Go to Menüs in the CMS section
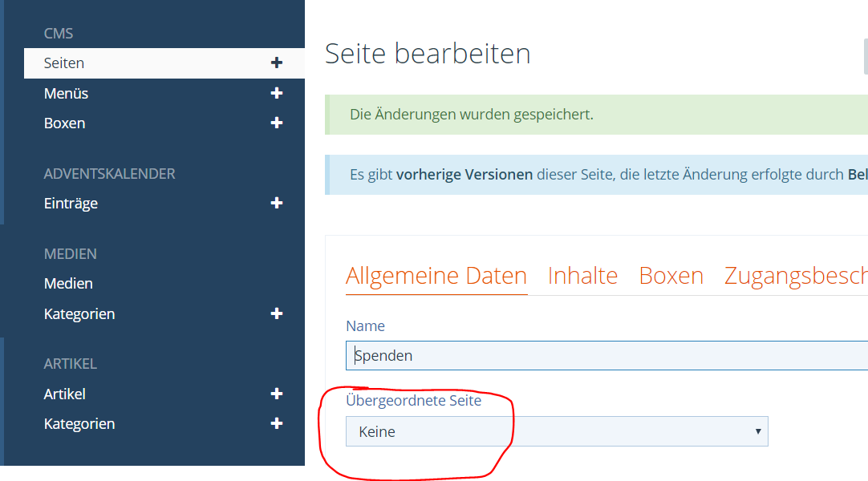Screen dimensions: 868x481 [x=66, y=94]
